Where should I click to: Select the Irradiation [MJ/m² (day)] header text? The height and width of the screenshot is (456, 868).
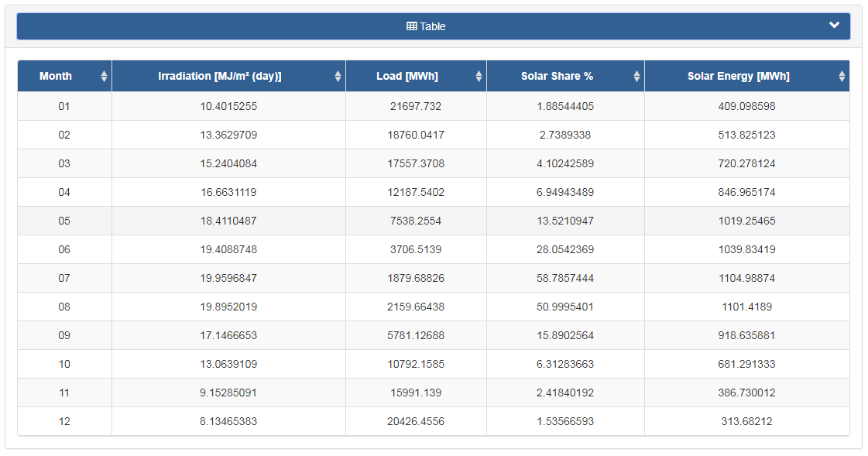pyautogui.click(x=220, y=77)
